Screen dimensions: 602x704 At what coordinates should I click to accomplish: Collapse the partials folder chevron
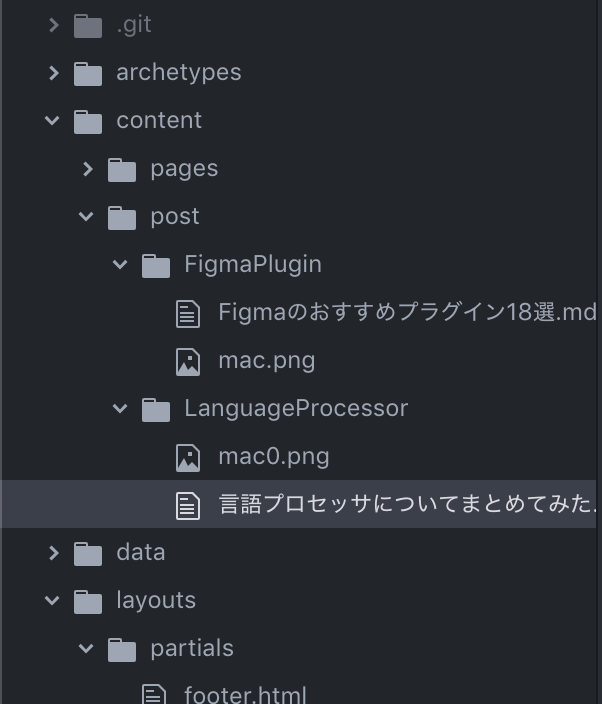pos(86,648)
